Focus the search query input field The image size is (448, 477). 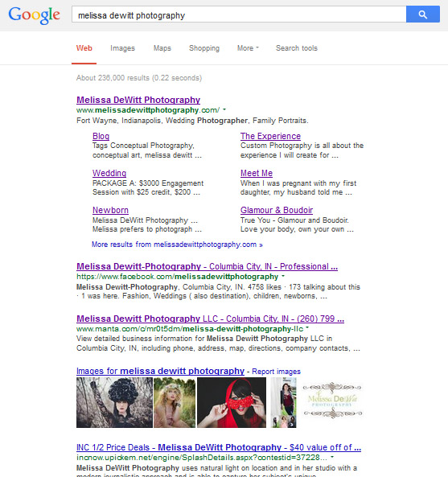(239, 14)
